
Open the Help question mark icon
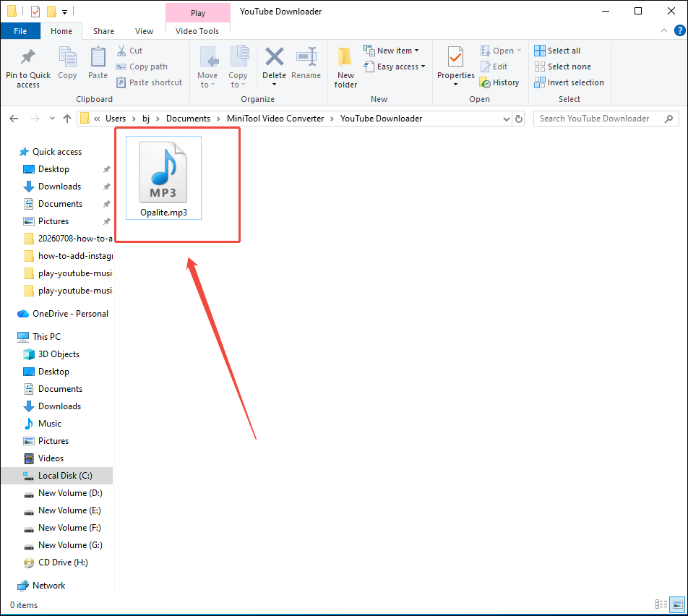pyautogui.click(x=679, y=30)
